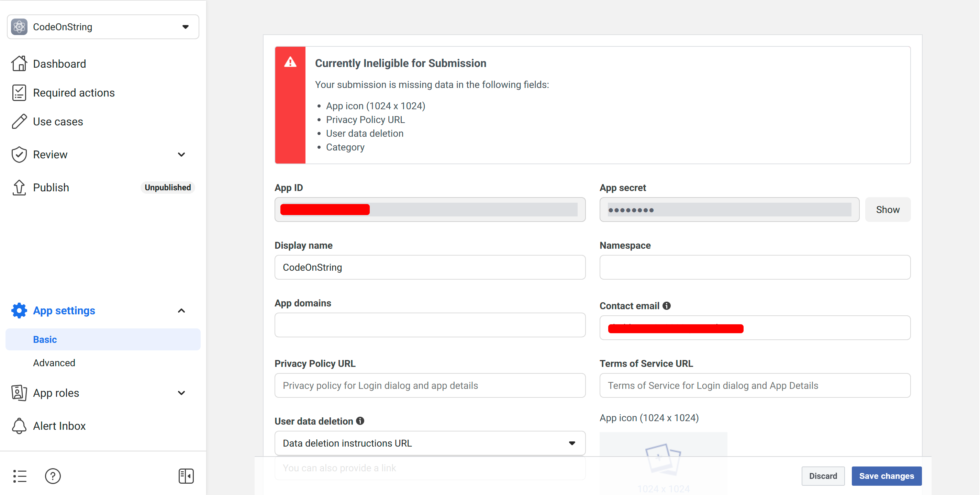
Task: Select Basic under App settings
Action: (103, 339)
